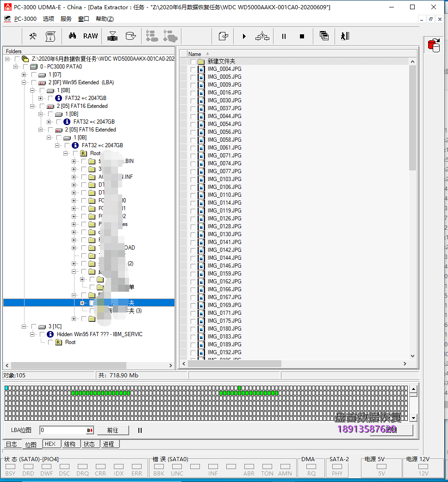Switch to the 结构 tab
This screenshot has width=448, height=482.
coord(70,444)
